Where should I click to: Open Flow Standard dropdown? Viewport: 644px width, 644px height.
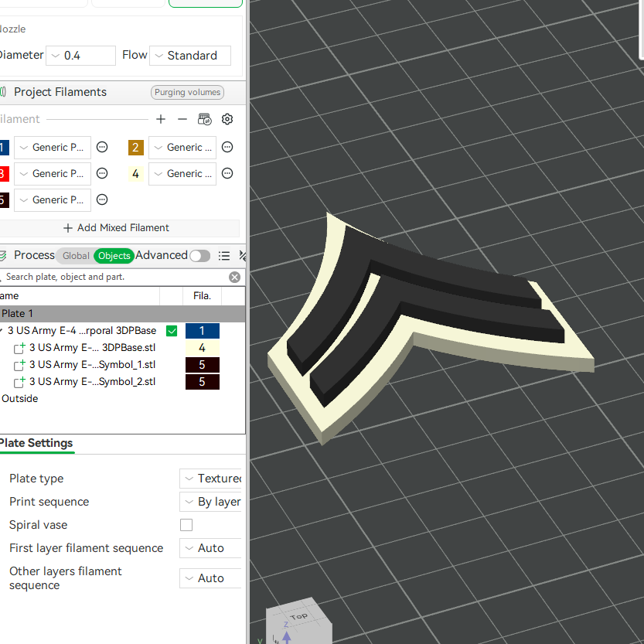(189, 56)
